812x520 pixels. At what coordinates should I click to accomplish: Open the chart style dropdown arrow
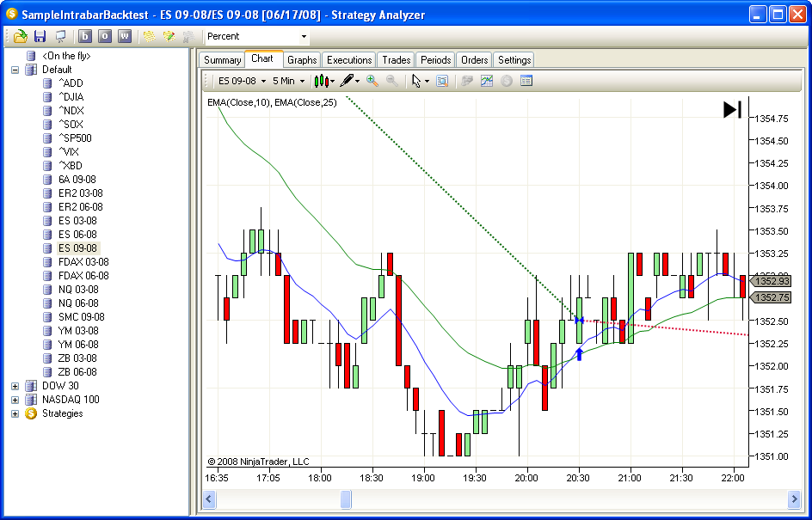(332, 82)
